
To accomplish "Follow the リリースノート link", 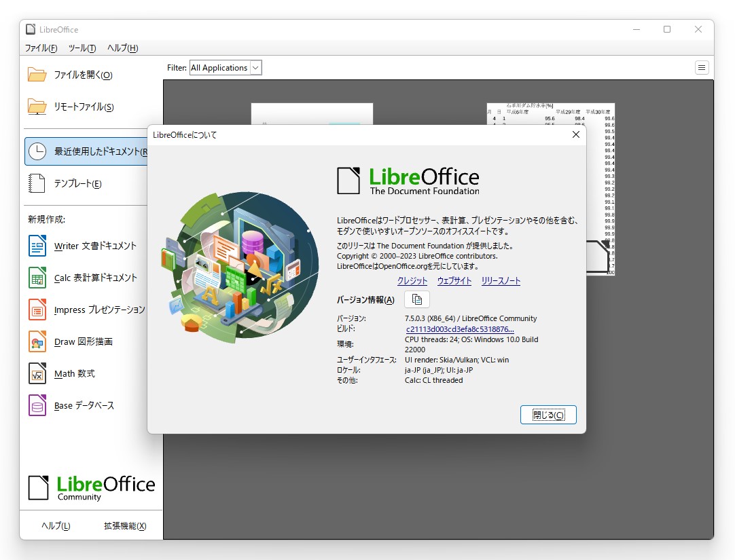I will click(x=501, y=280).
